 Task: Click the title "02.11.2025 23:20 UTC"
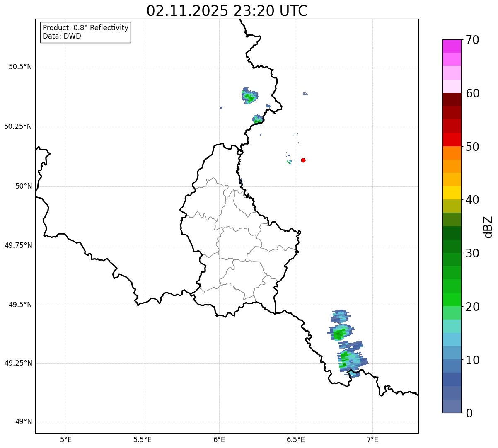[227, 11]
